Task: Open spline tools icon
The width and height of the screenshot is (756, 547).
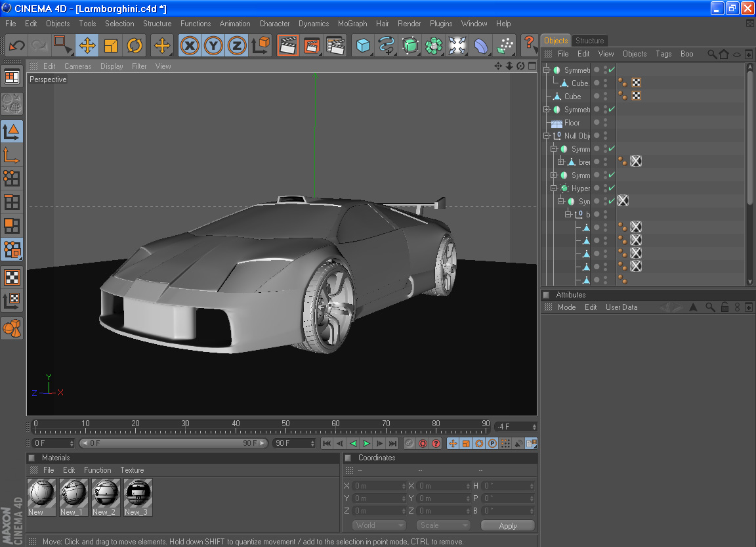Action: (387, 46)
